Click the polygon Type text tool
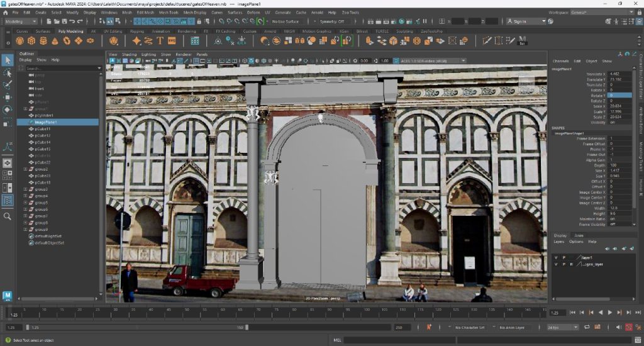 160,41
